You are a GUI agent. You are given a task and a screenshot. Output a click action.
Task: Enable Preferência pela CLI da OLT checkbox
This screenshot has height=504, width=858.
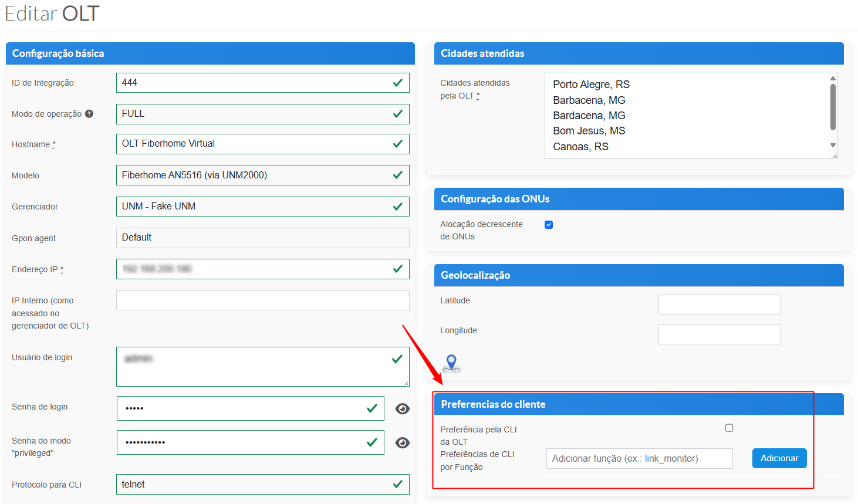(729, 428)
